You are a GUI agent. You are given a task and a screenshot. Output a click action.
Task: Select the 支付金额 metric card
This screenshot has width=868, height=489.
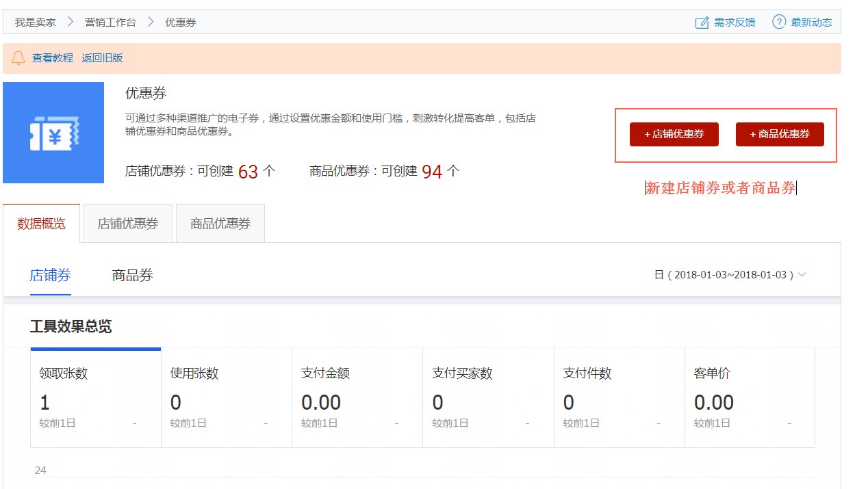point(357,397)
